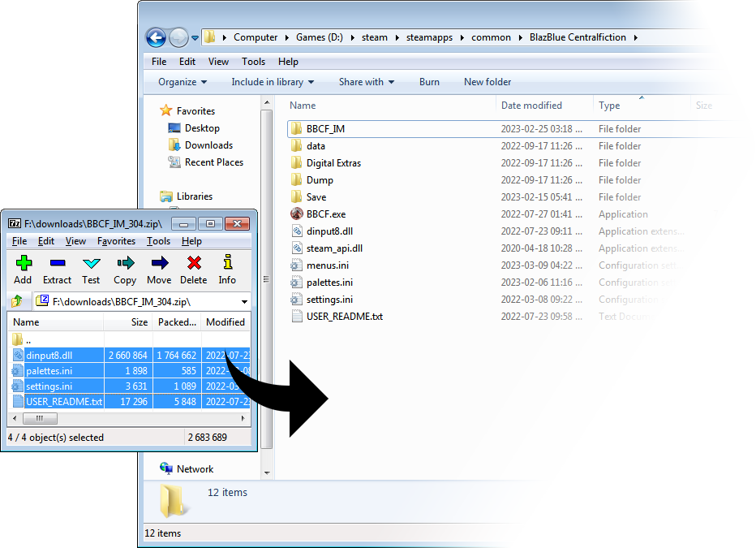756x548 pixels.
Task: Sort Explorer files by Type column
Action: tap(609, 106)
